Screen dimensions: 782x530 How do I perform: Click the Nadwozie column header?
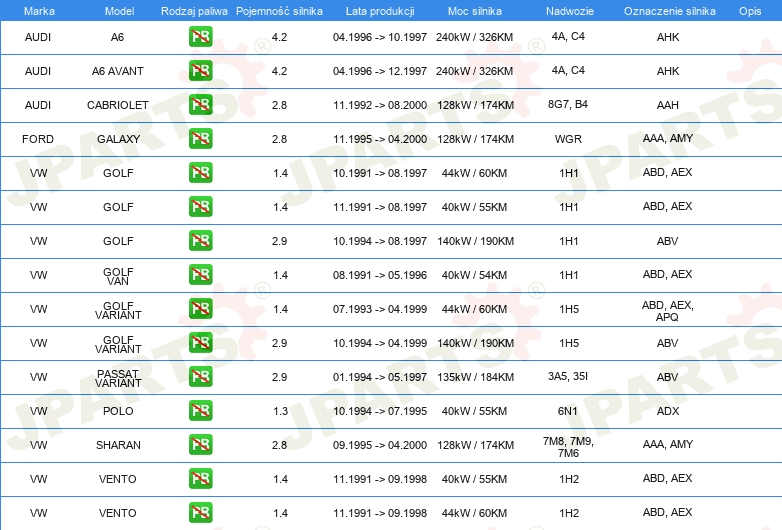click(570, 11)
